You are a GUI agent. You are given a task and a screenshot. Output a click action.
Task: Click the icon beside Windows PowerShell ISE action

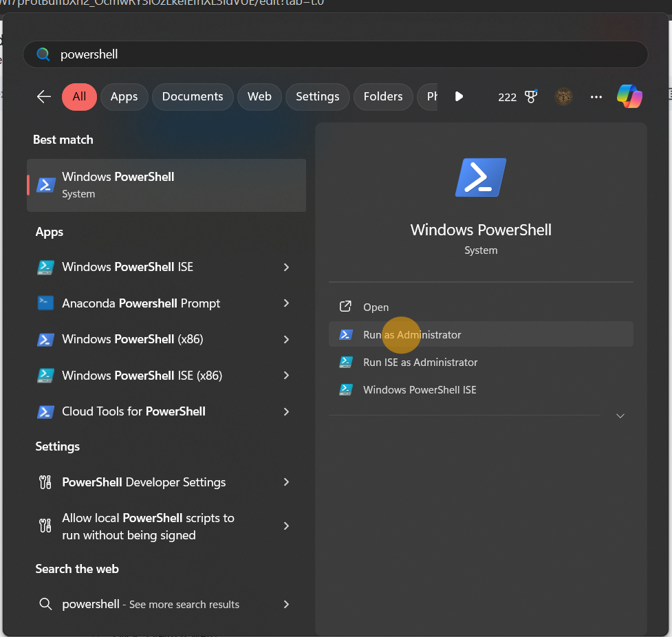[346, 389]
